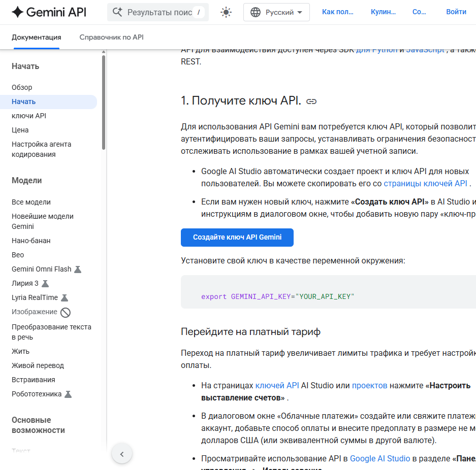
Task: Open Цена sidebar item
Action: 20,130
